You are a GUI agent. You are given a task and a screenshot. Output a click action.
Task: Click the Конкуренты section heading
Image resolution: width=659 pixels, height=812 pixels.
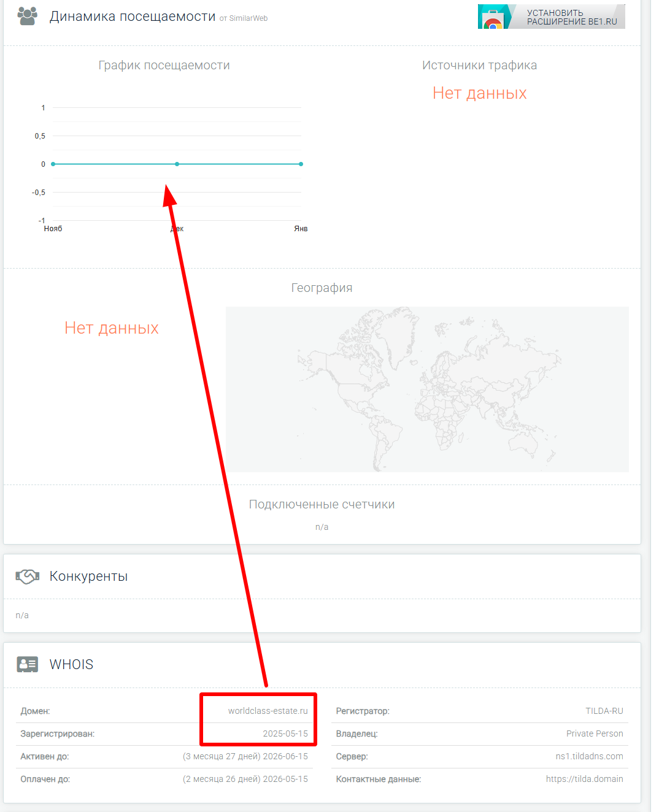coord(88,576)
